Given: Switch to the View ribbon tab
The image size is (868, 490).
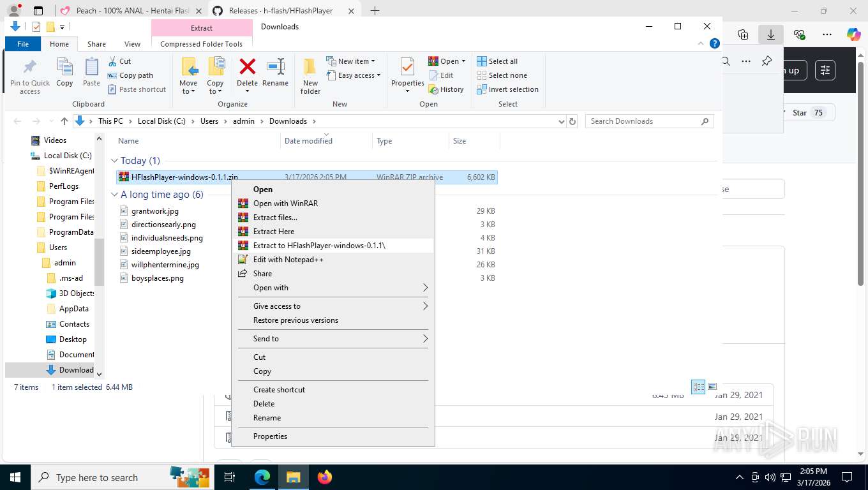Looking at the screenshot, I should tap(132, 44).
